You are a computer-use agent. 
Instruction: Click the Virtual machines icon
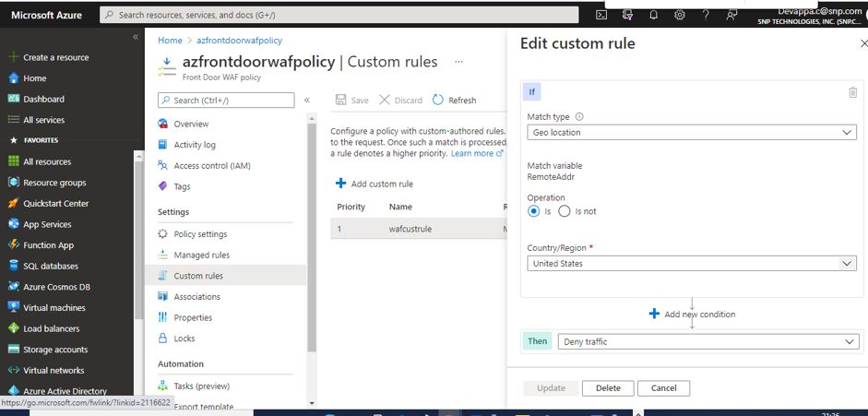14,307
